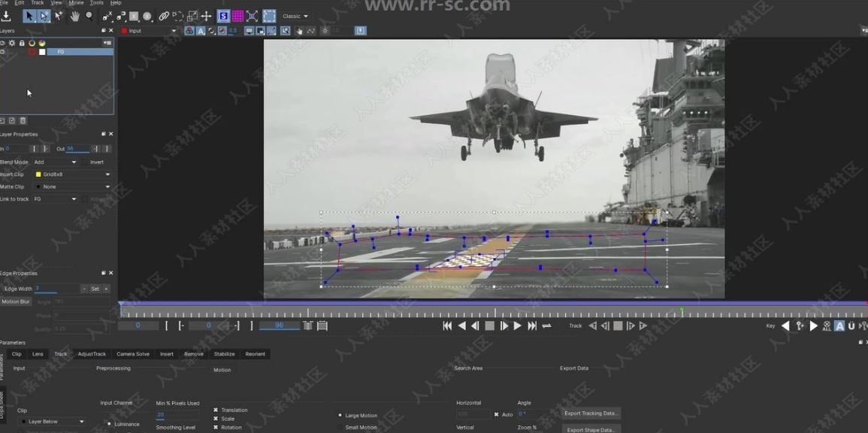Image resolution: width=868 pixels, height=433 pixels.
Task: Open the Blend Mode Add dropdown
Action: (55, 162)
